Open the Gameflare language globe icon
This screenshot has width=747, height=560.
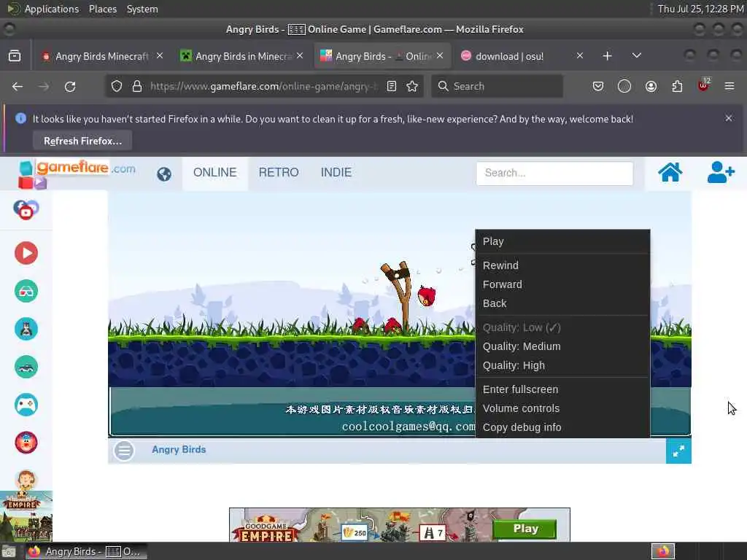point(164,174)
